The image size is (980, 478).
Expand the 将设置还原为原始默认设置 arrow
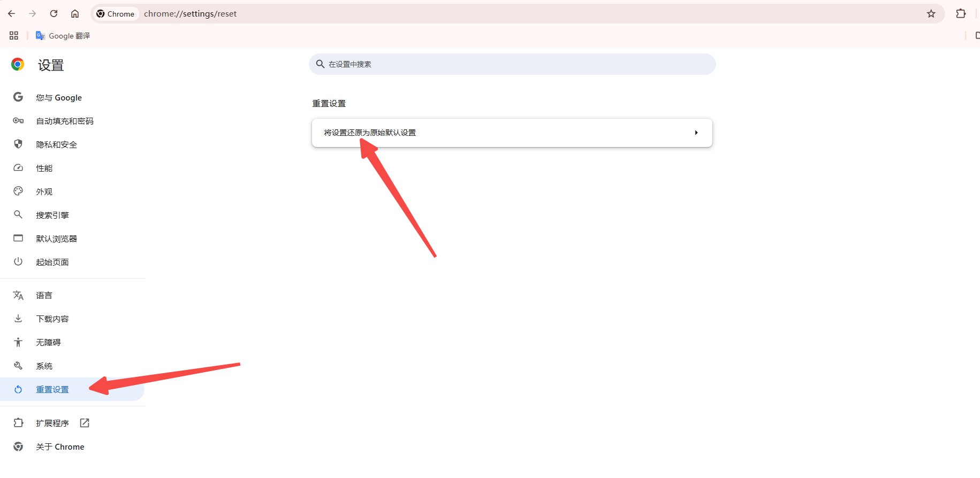click(x=696, y=133)
